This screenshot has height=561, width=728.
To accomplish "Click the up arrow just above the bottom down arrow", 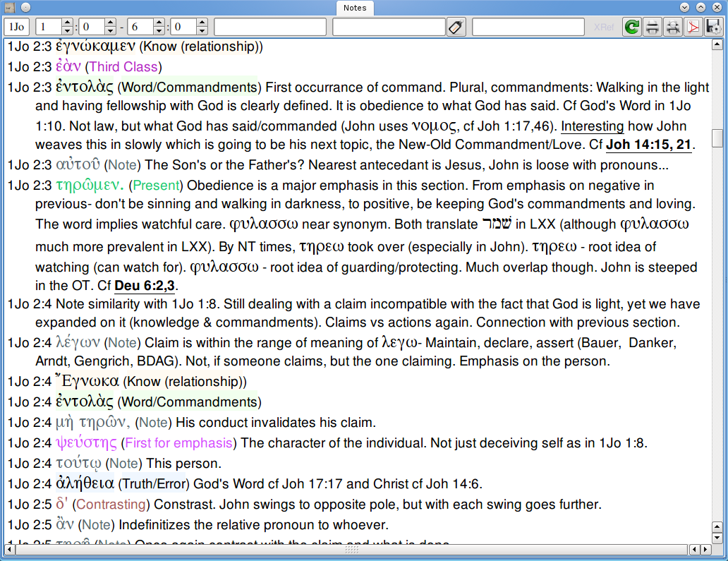I will (717, 527).
